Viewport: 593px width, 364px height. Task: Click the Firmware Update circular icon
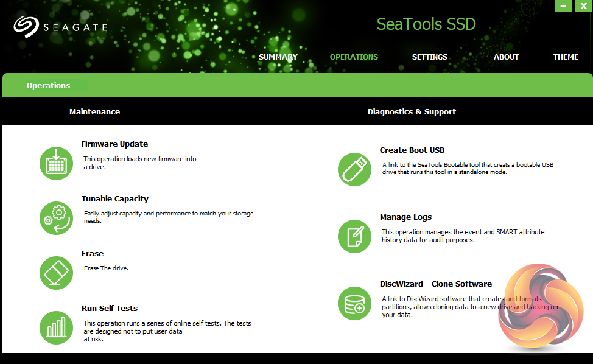tap(57, 163)
